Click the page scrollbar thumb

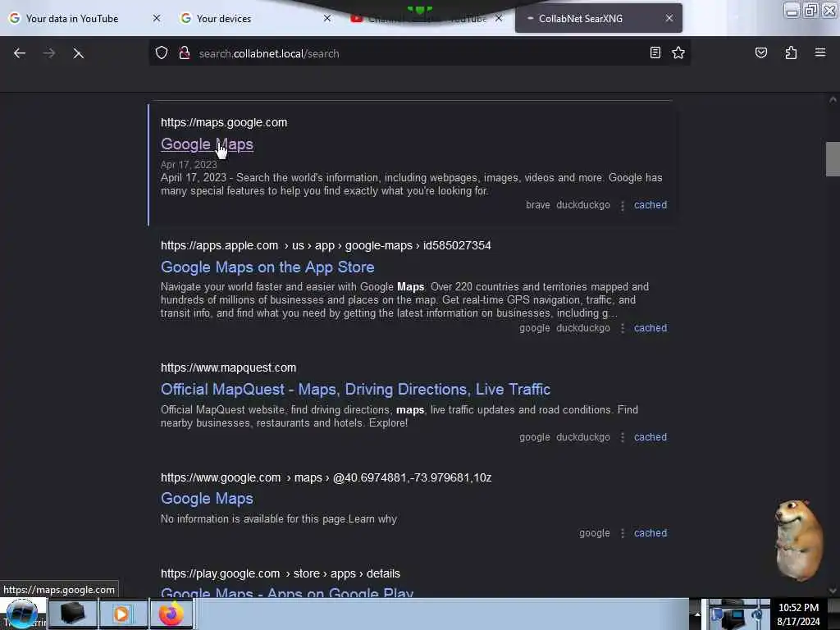[x=833, y=159]
